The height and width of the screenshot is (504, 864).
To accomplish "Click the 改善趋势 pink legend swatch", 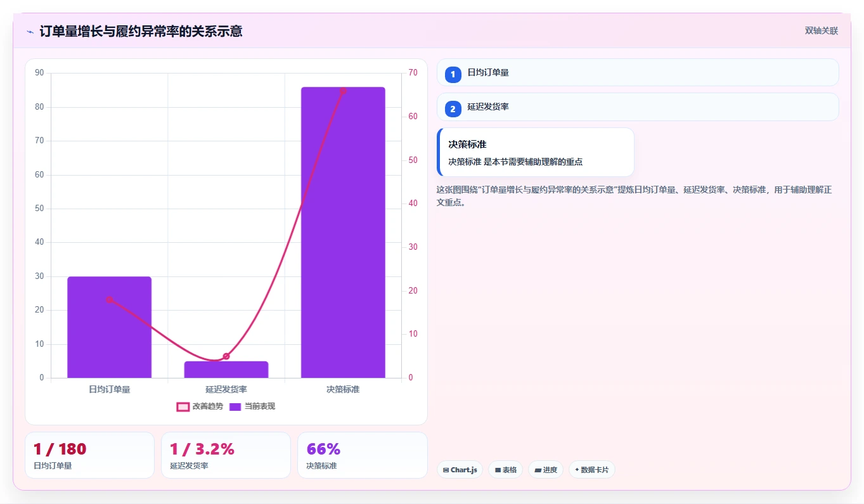I will 183,406.
